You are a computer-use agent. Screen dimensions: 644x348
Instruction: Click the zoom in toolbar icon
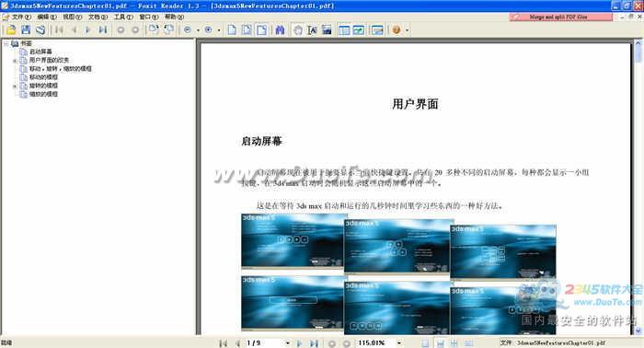[x=208, y=29]
